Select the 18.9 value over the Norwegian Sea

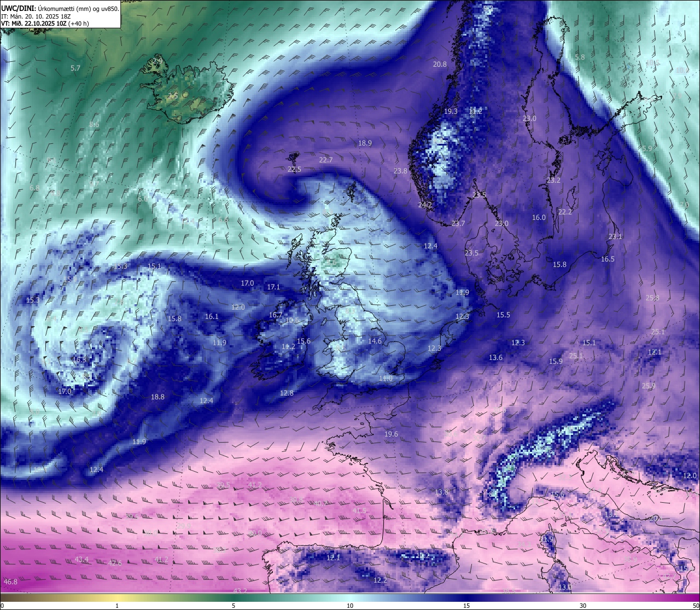pos(365,143)
